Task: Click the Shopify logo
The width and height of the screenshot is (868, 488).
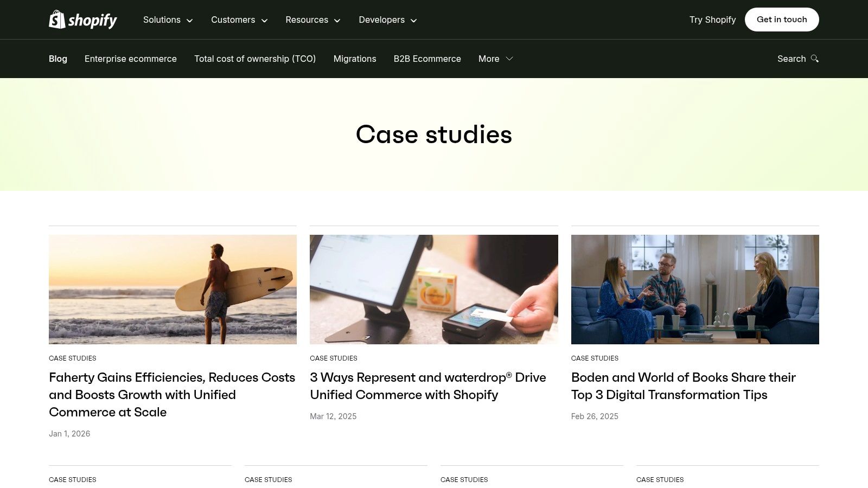Action: 83,20
